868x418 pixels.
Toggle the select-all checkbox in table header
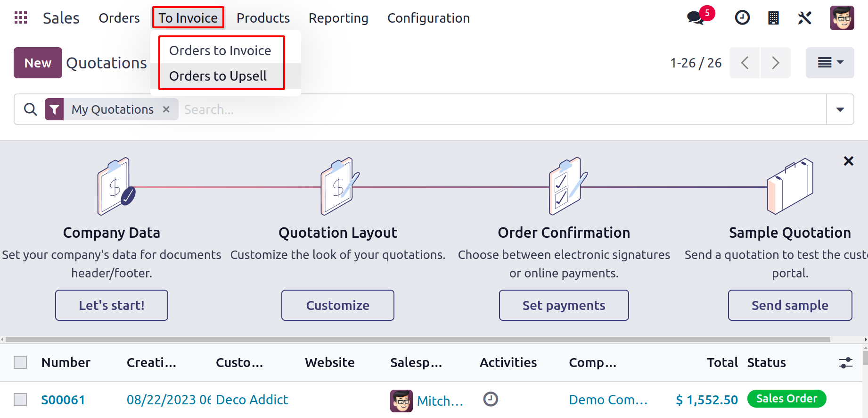(20, 362)
